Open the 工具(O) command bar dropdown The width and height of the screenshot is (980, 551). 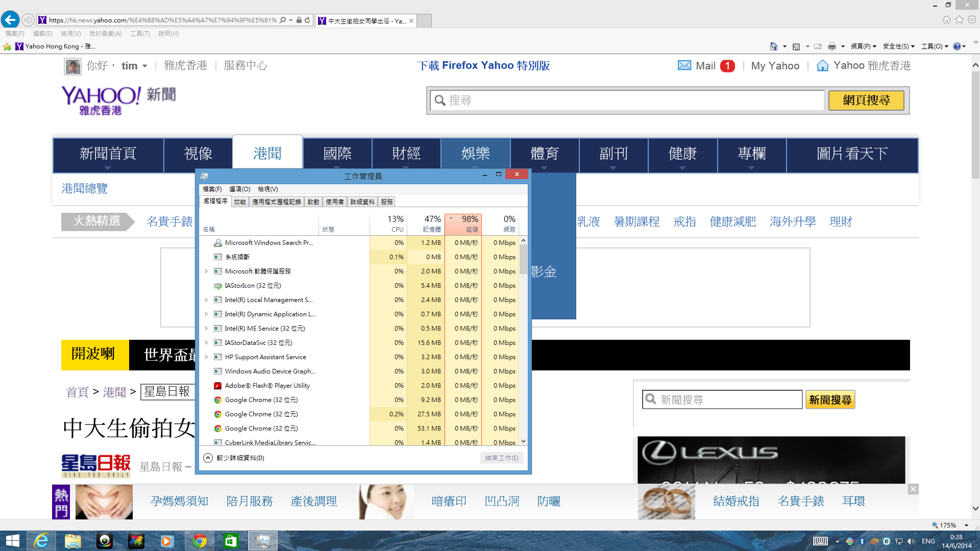(x=935, y=46)
